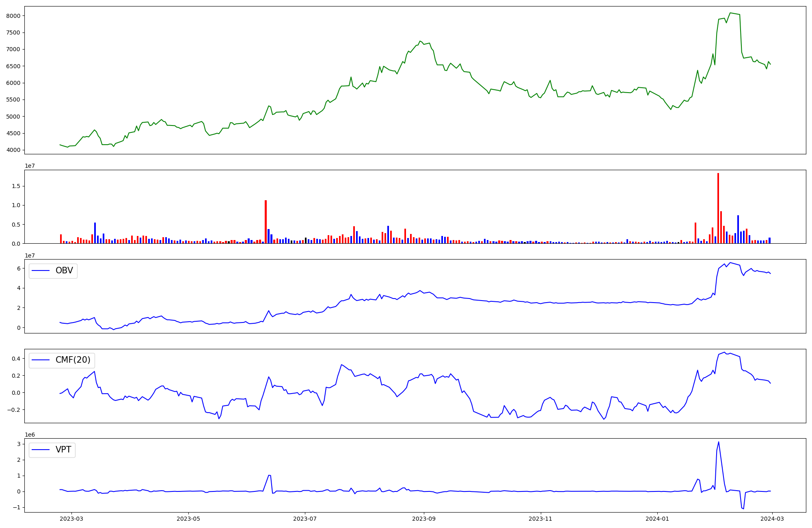
Task: Click the blue line sample in VPT legend
Action: click(x=41, y=450)
